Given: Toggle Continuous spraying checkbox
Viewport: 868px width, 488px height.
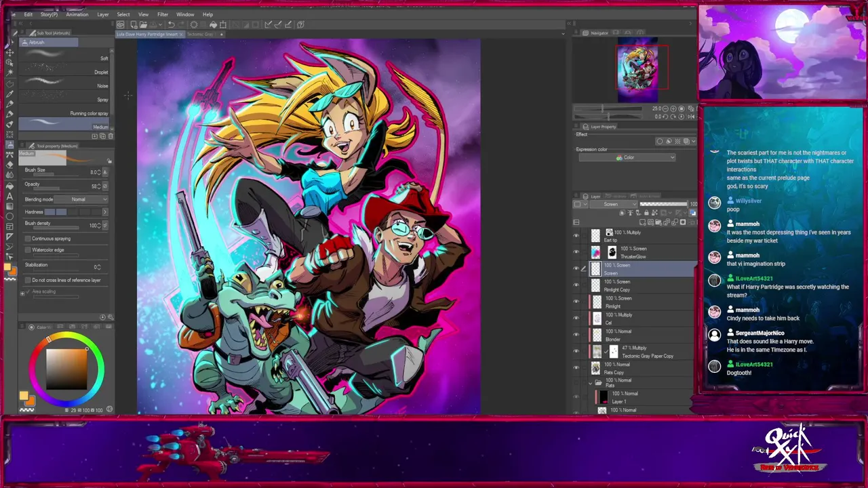Looking at the screenshot, I should pos(28,239).
